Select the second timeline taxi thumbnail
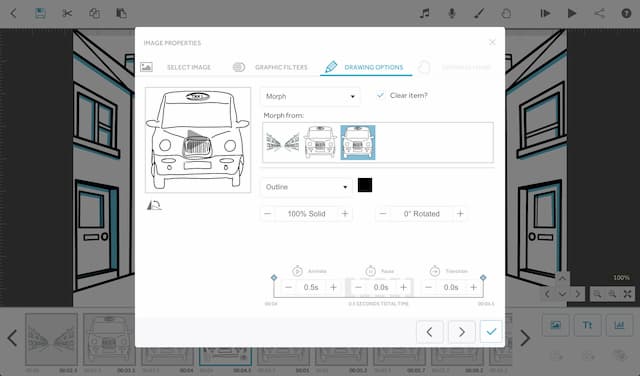640x376 pixels. pyautogui.click(x=109, y=339)
